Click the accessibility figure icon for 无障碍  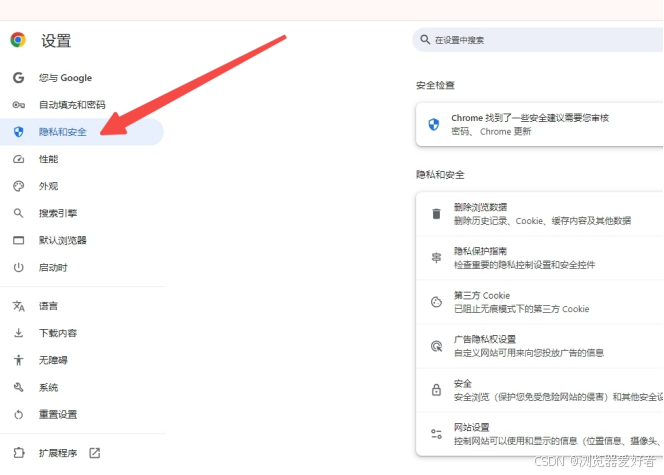click(18, 360)
